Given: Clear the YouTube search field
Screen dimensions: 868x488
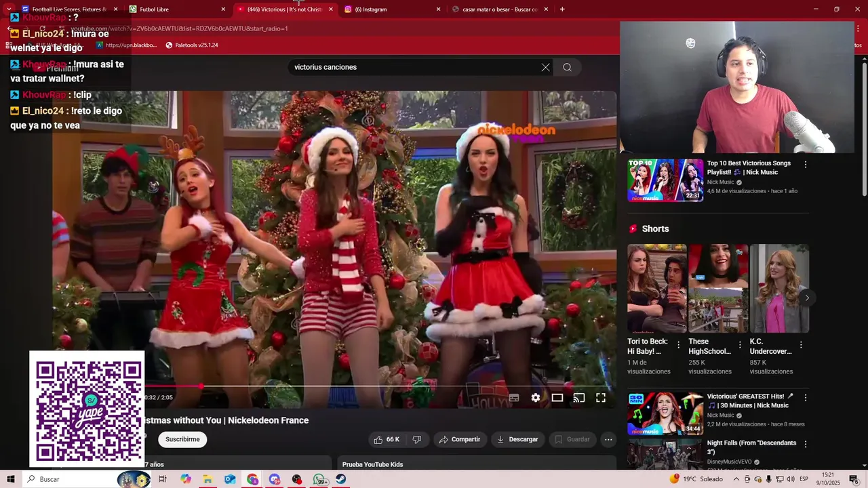Looking at the screenshot, I should pyautogui.click(x=545, y=67).
